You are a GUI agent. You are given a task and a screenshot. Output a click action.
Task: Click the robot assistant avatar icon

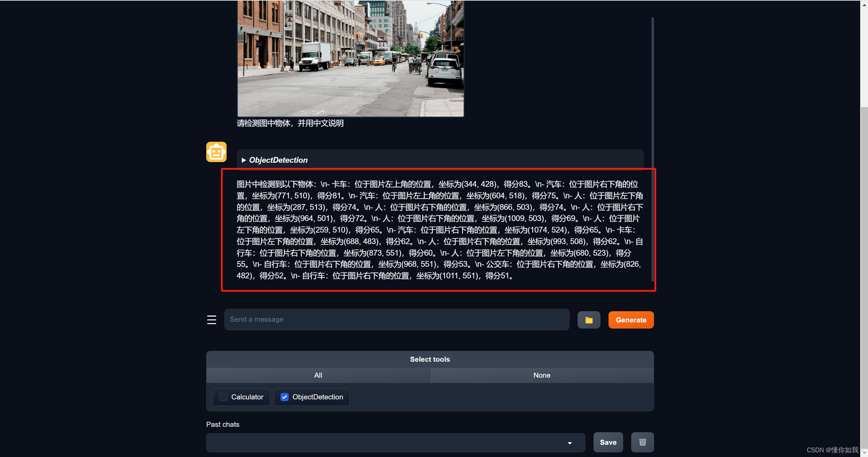pyautogui.click(x=216, y=152)
